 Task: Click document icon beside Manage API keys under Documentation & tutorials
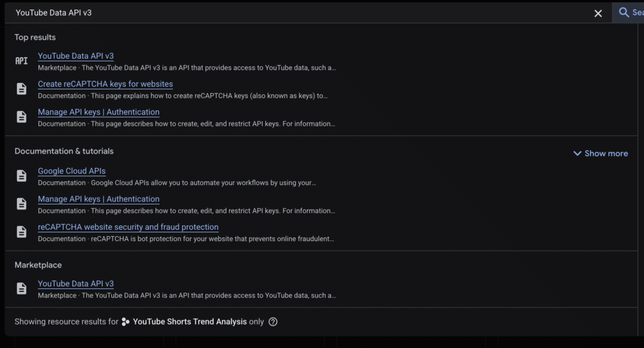[21, 204]
